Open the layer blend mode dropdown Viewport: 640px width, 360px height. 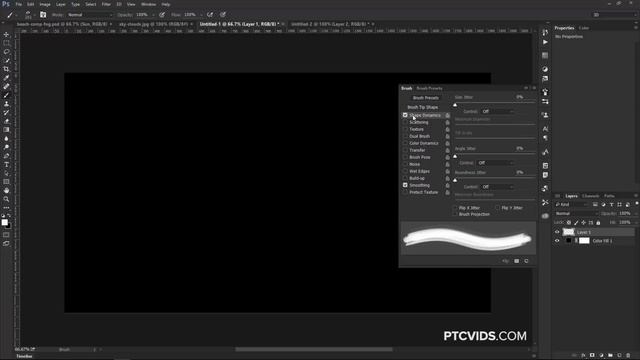576,213
